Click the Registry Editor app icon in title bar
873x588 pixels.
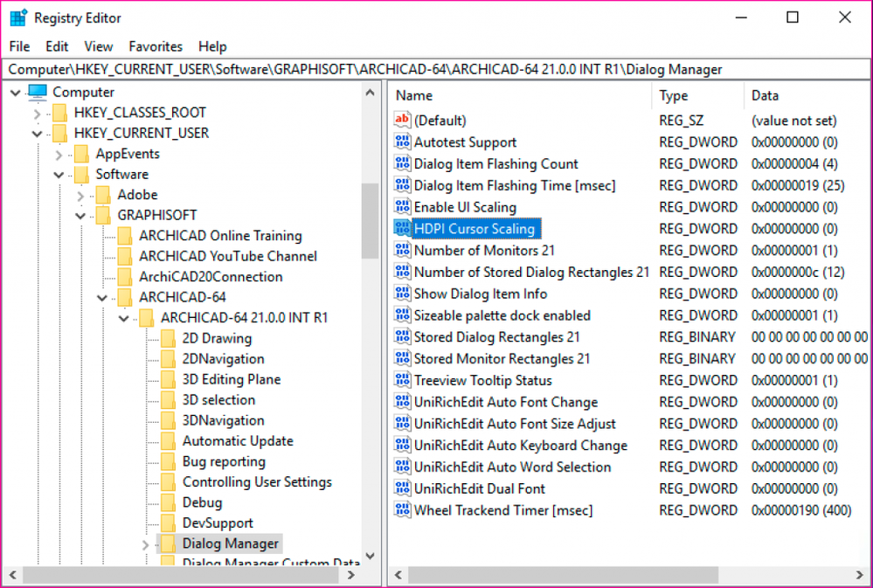click(x=18, y=17)
